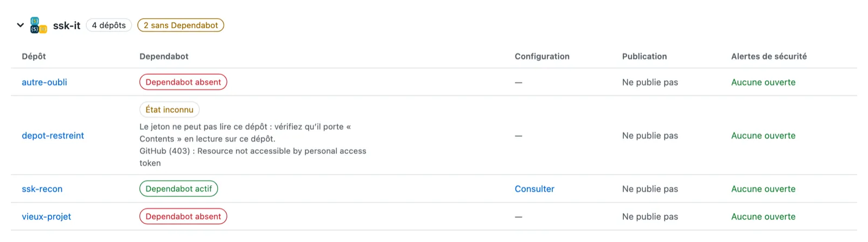Click Consulter configuration link for ssk-recon
This screenshot has width=868, height=242.
pos(534,189)
